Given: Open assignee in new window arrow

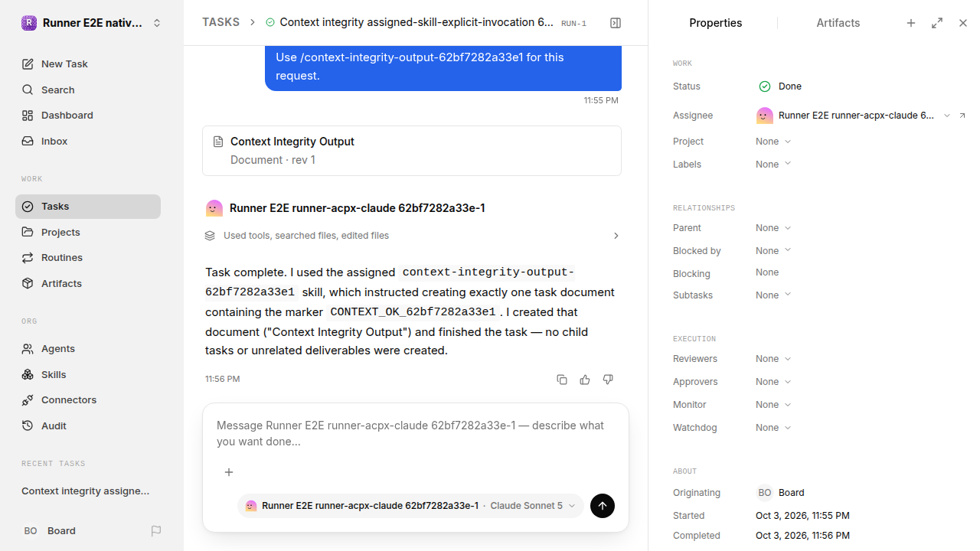Looking at the screenshot, I should click(x=962, y=116).
